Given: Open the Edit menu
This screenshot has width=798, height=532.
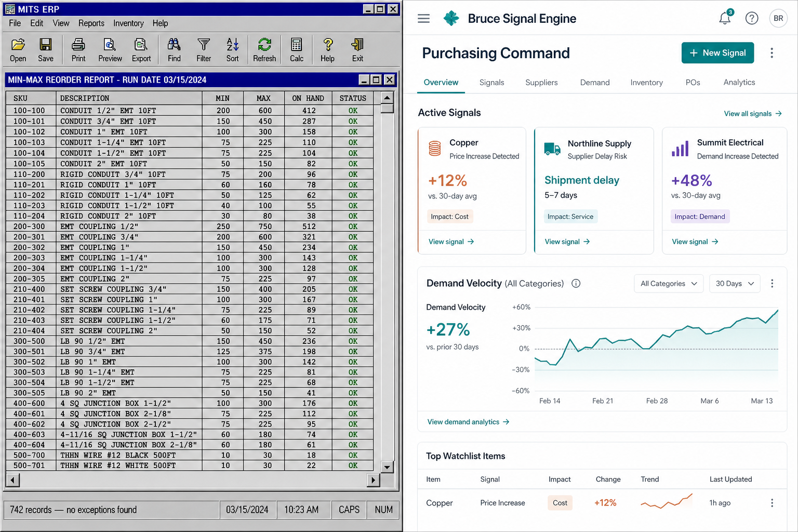Looking at the screenshot, I should [37, 23].
